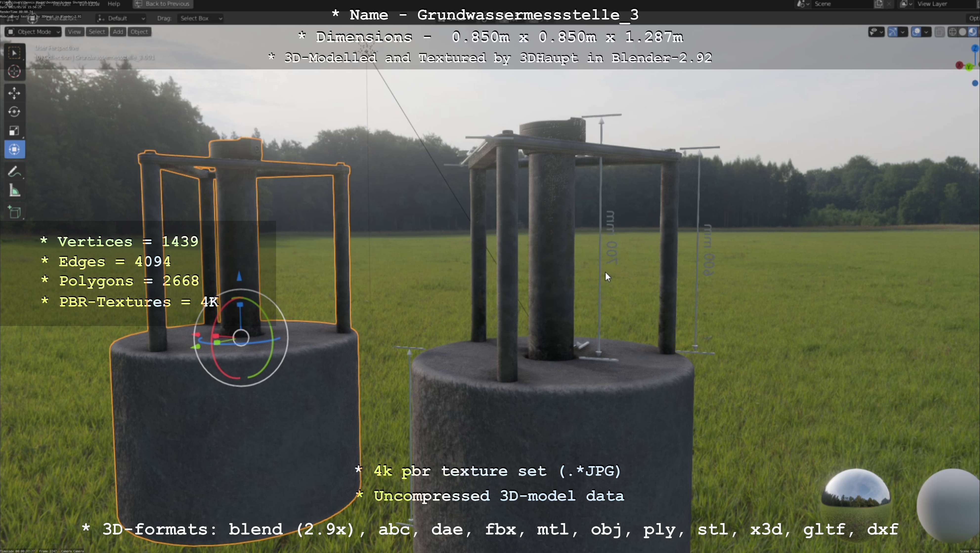This screenshot has width=980, height=553.
Task: Select the Move tool
Action: click(14, 93)
